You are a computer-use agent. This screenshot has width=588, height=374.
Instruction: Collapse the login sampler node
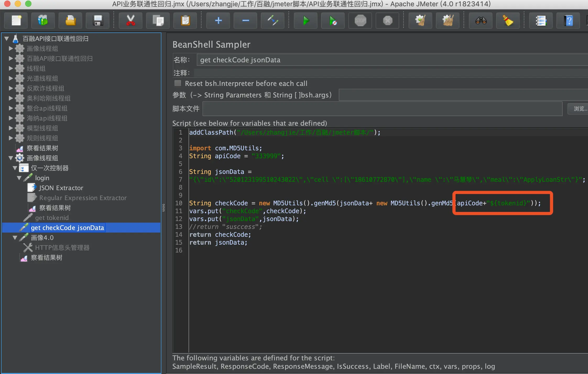(x=19, y=178)
